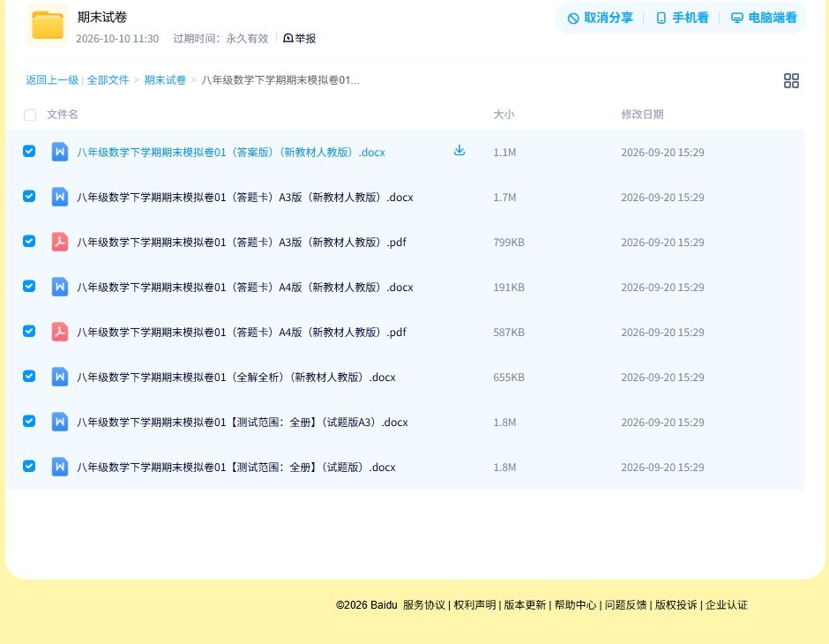This screenshot has height=644, width=829.
Task: Open （试题版A3）.docx file name
Action: 243,422
